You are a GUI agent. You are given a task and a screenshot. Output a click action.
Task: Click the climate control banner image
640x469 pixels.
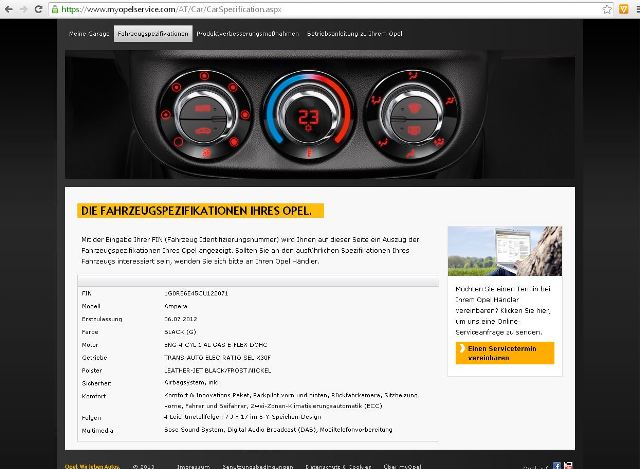tap(320, 115)
